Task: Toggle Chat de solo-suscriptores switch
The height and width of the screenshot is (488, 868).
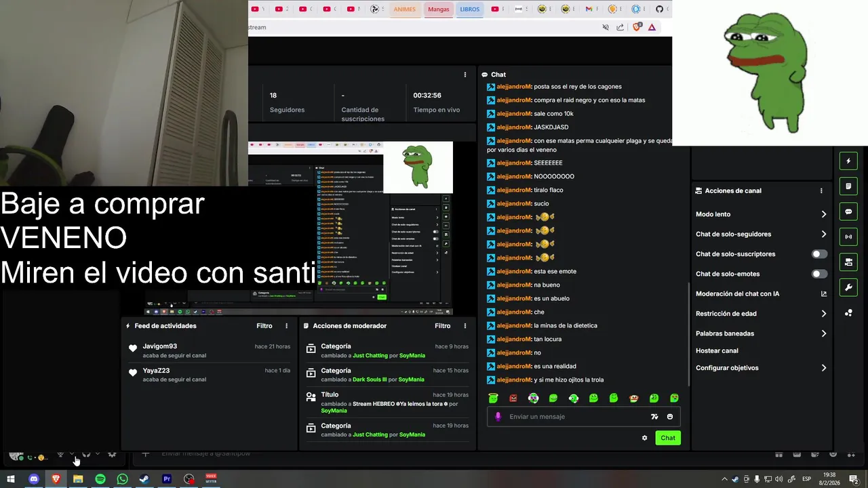Action: [819, 254]
